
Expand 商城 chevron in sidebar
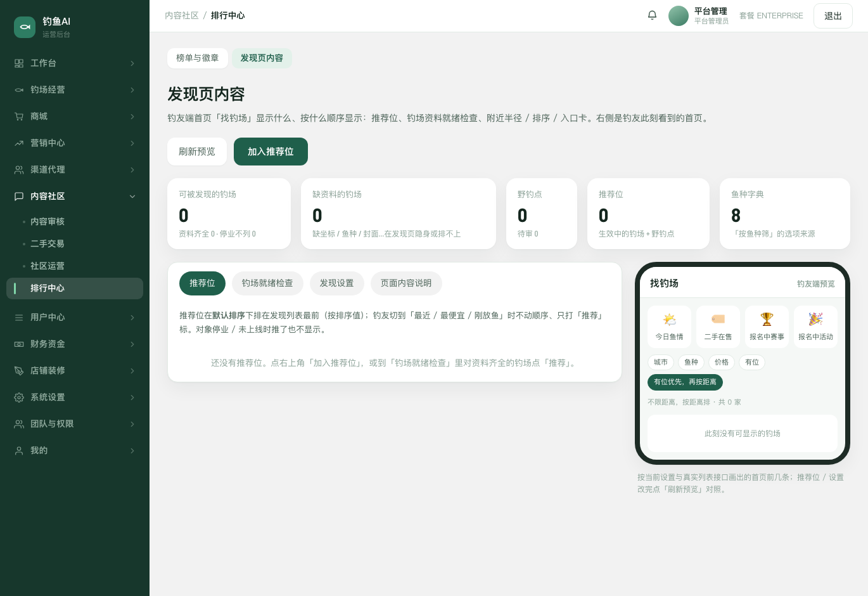[x=132, y=117]
